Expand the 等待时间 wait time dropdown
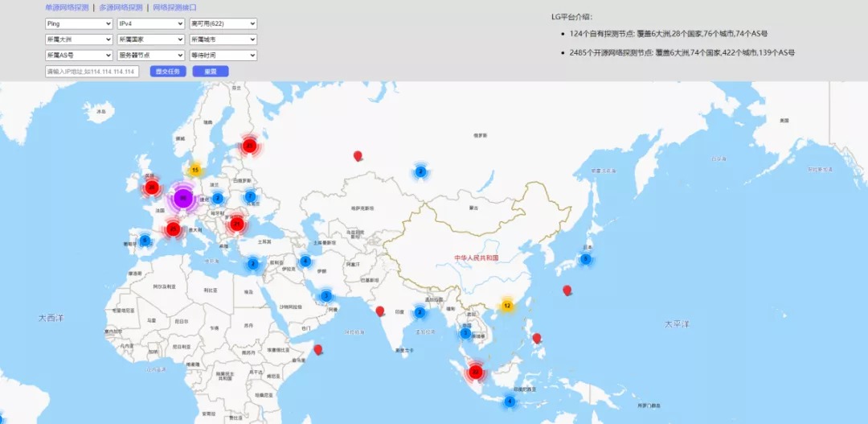The height and width of the screenshot is (424, 868). [x=223, y=56]
